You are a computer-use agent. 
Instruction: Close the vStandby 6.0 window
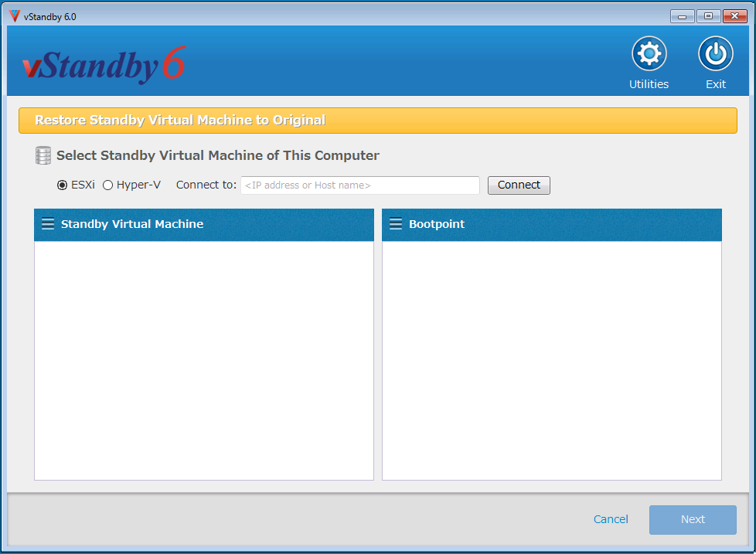pyautogui.click(x=734, y=16)
